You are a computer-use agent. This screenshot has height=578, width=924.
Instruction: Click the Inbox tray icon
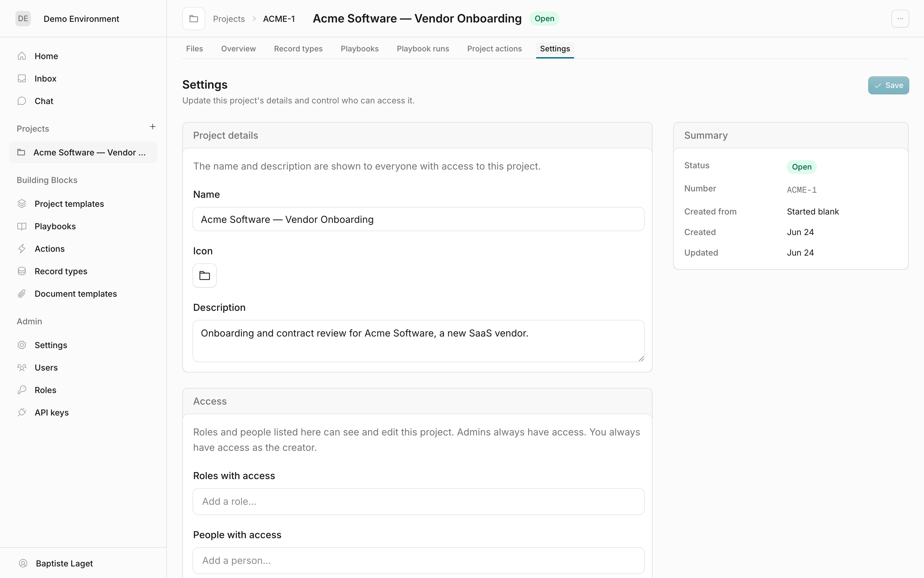22,78
